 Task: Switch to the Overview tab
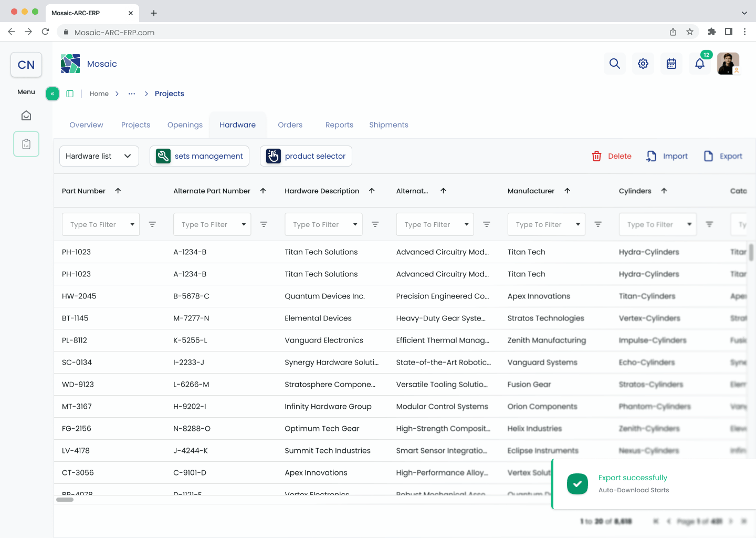tap(87, 125)
